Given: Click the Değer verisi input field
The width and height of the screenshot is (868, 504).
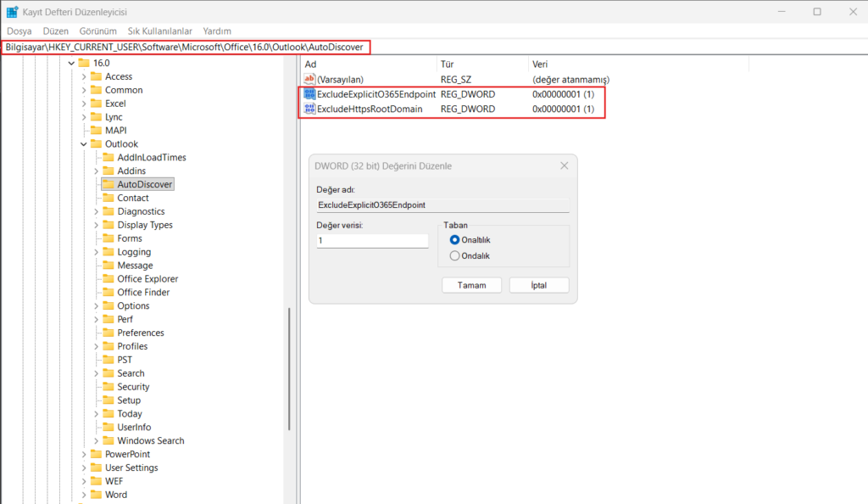Looking at the screenshot, I should click(x=371, y=240).
